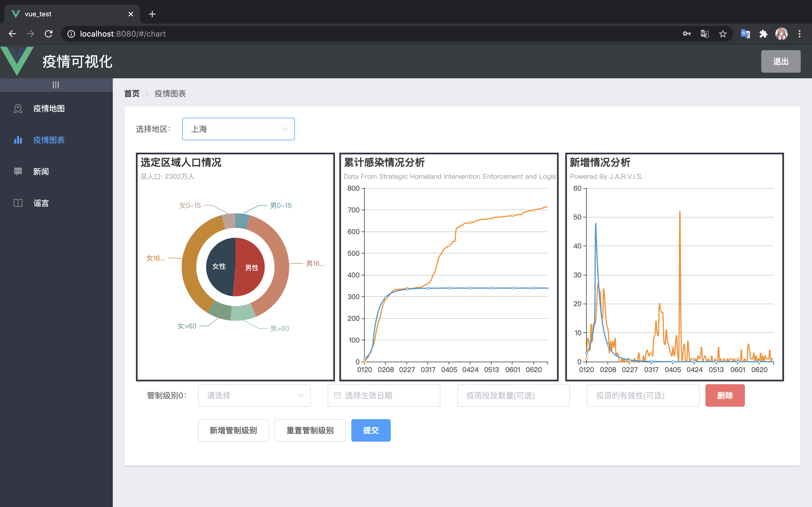This screenshot has height=507, width=812.
Task: Click the 疫情图表 bar chart icon
Action: click(18, 140)
